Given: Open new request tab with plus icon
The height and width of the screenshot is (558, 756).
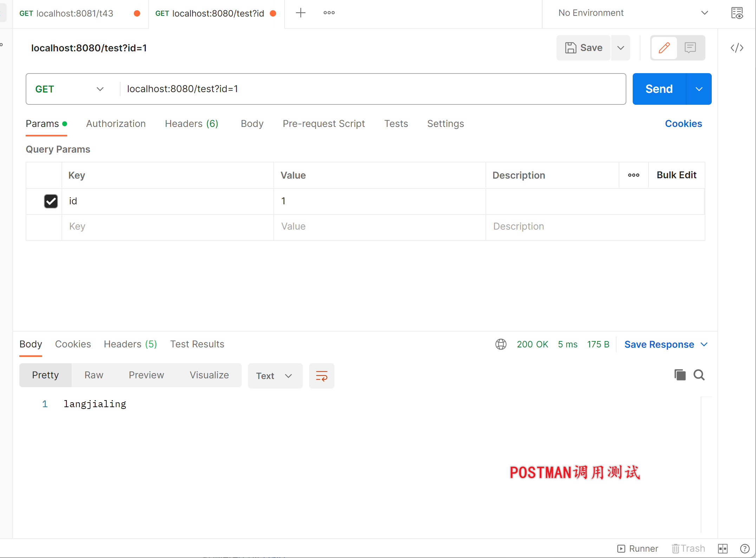Looking at the screenshot, I should [x=300, y=13].
